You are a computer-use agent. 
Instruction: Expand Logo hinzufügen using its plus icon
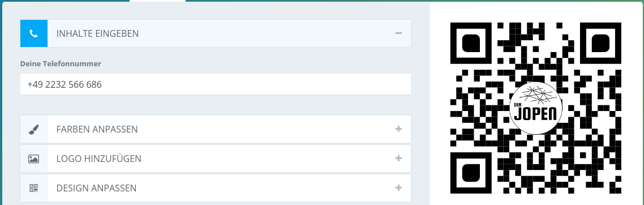click(x=398, y=159)
